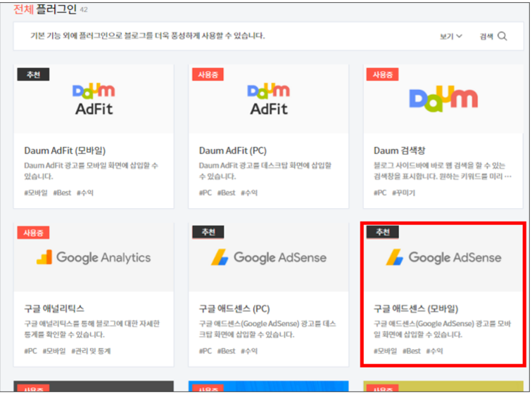Click #수익 tag on Daum AdFit (모바일)
The height and width of the screenshot is (395, 532).
85,193
